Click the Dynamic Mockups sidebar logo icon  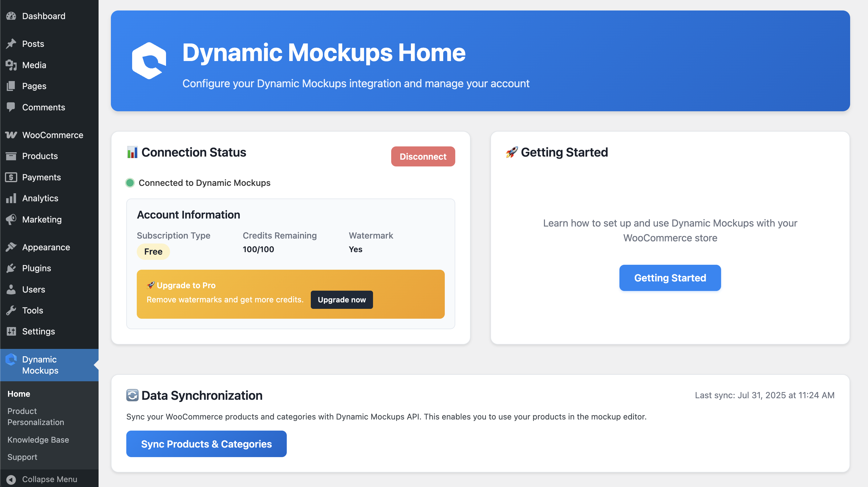pos(11,359)
